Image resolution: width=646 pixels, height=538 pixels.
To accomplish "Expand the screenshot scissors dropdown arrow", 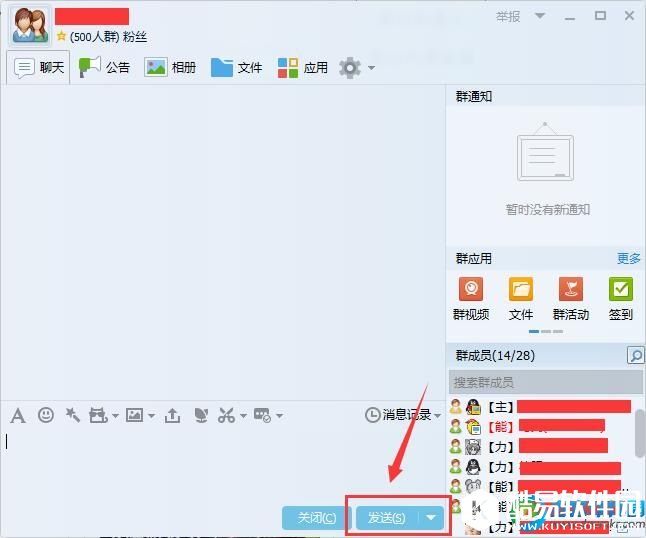I will point(243,416).
